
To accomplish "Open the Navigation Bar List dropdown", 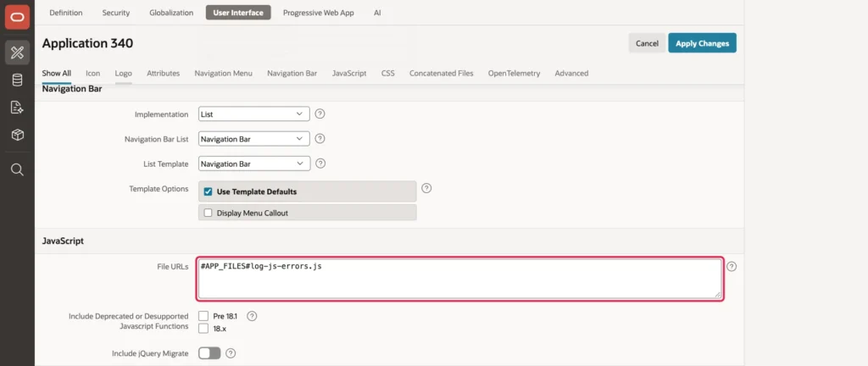I will [254, 139].
